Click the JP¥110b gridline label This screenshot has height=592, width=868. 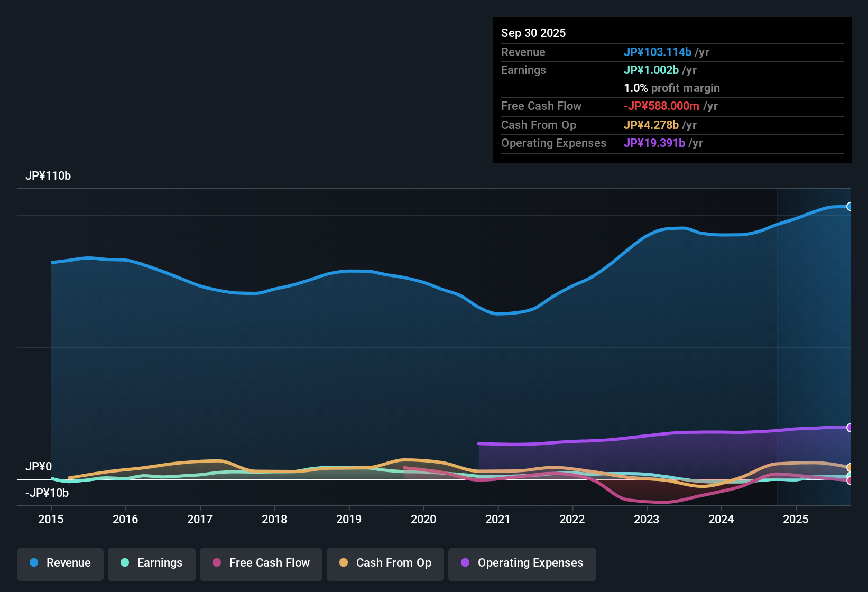coord(49,176)
